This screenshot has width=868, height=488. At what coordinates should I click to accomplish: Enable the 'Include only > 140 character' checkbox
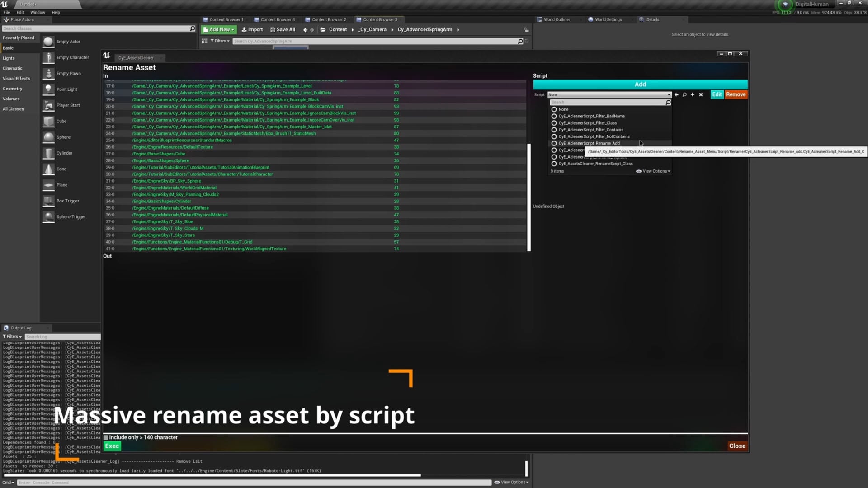pos(105,437)
